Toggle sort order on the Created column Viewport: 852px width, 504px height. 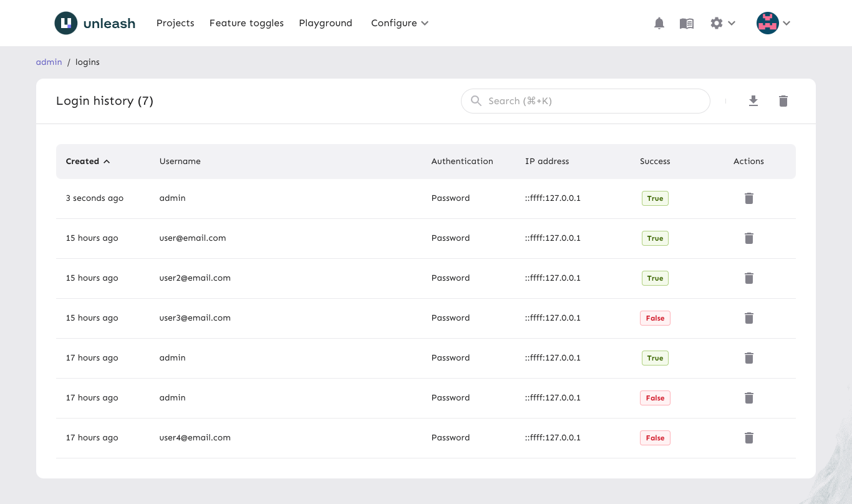pyautogui.click(x=87, y=161)
